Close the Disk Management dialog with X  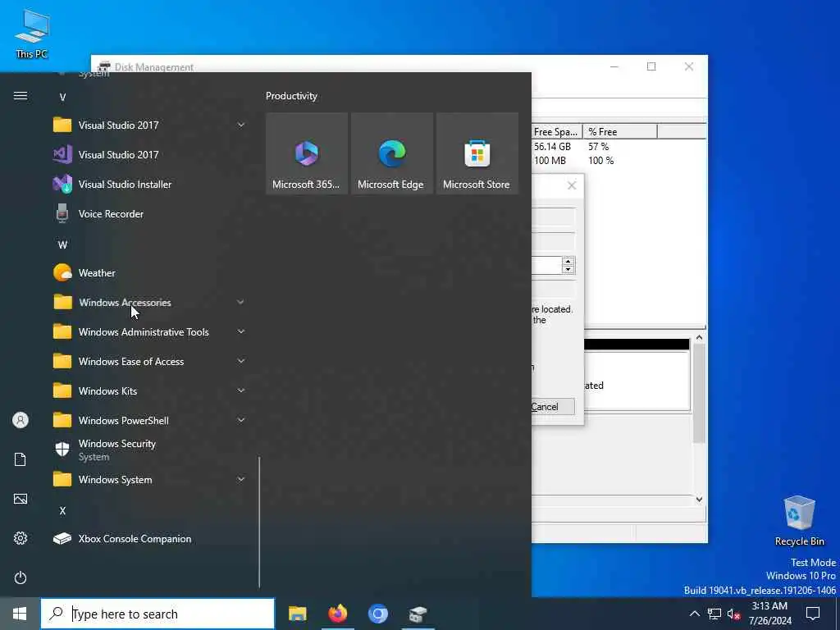tap(572, 185)
